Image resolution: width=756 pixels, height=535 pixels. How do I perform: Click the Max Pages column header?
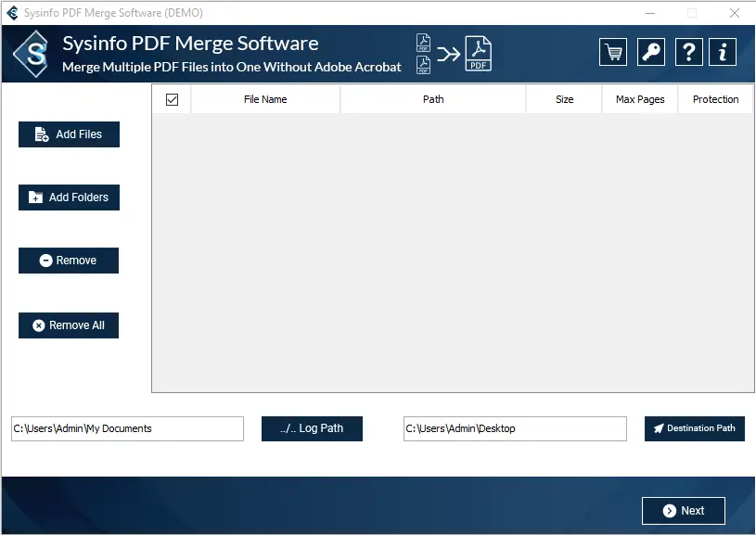[640, 99]
